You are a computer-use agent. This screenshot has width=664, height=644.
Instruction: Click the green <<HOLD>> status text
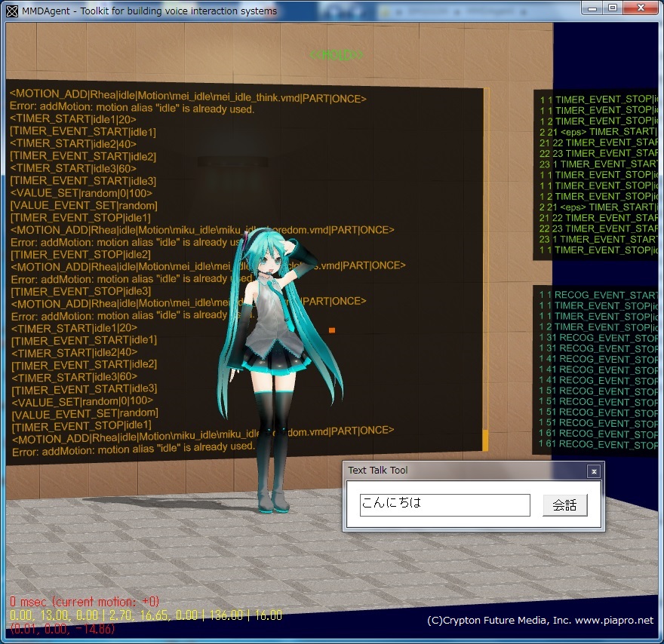click(337, 54)
